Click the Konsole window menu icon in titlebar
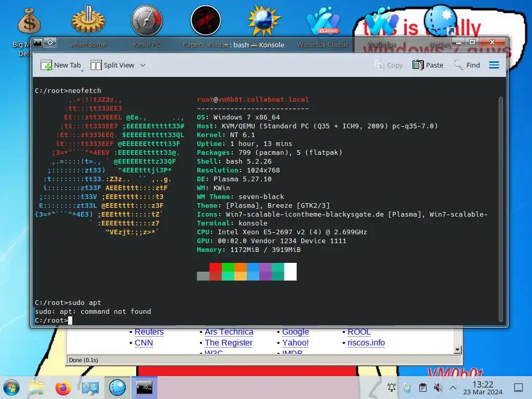This screenshot has height=399, width=532. (37, 43)
